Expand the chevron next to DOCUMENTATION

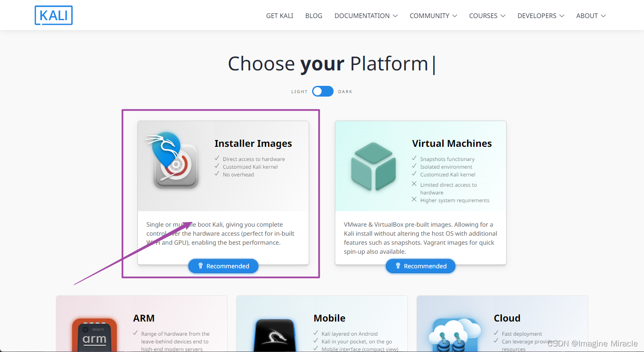(x=395, y=16)
